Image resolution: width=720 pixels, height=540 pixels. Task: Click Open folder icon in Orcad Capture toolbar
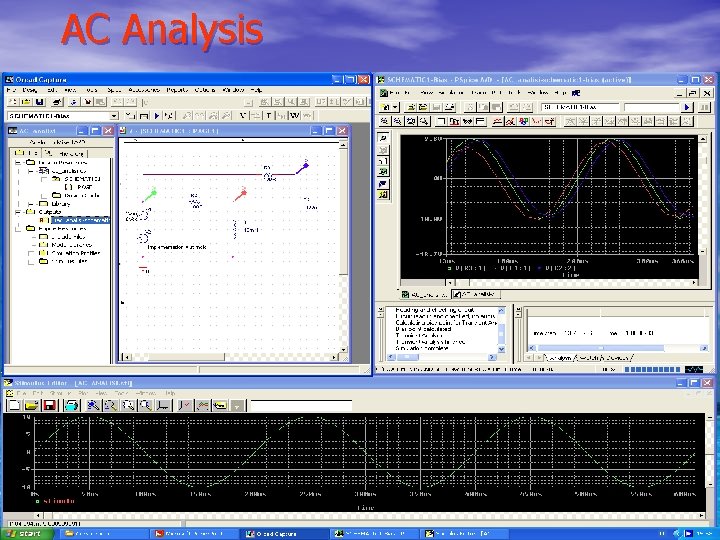pyautogui.click(x=26, y=101)
